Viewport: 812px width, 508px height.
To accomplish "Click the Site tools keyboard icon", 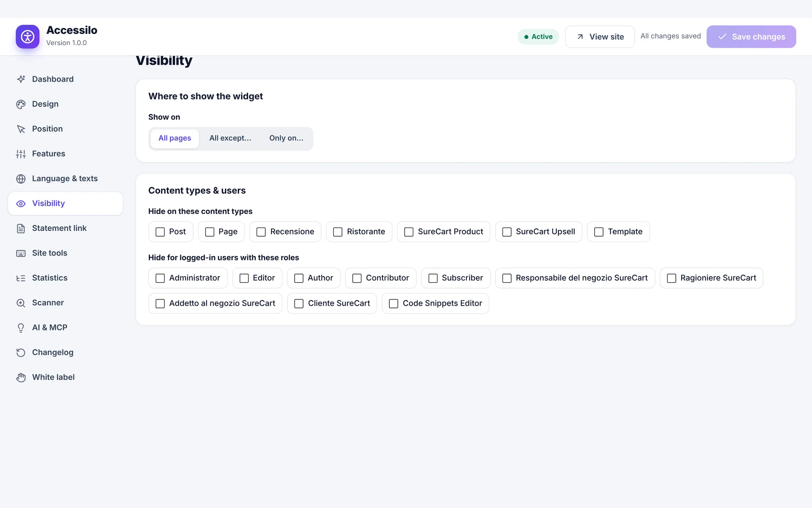I will click(21, 253).
